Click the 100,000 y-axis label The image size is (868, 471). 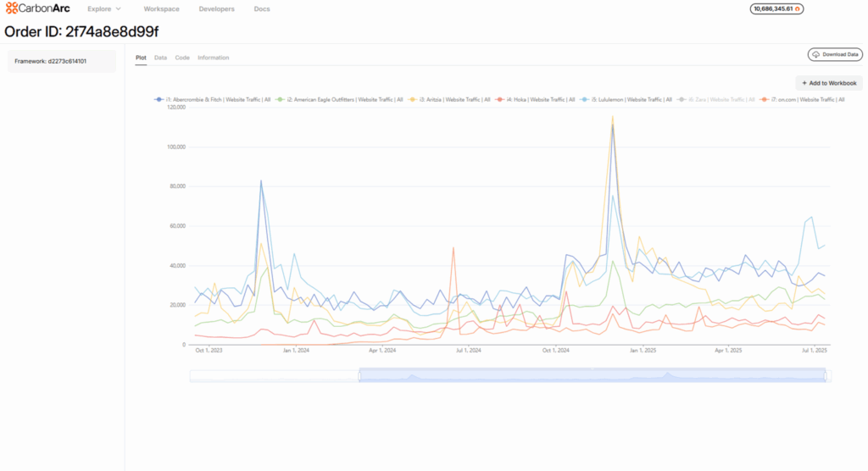[176, 147]
